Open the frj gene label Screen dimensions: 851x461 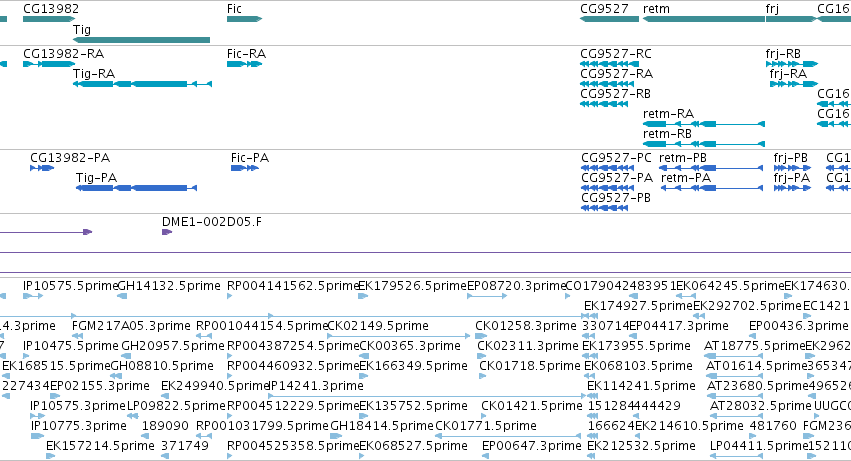(x=772, y=9)
